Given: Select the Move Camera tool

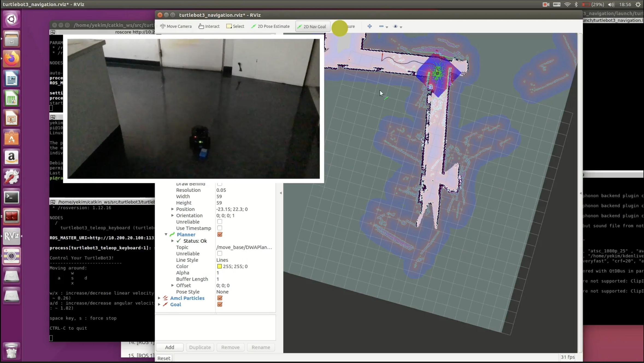Looking at the screenshot, I should (x=176, y=26).
